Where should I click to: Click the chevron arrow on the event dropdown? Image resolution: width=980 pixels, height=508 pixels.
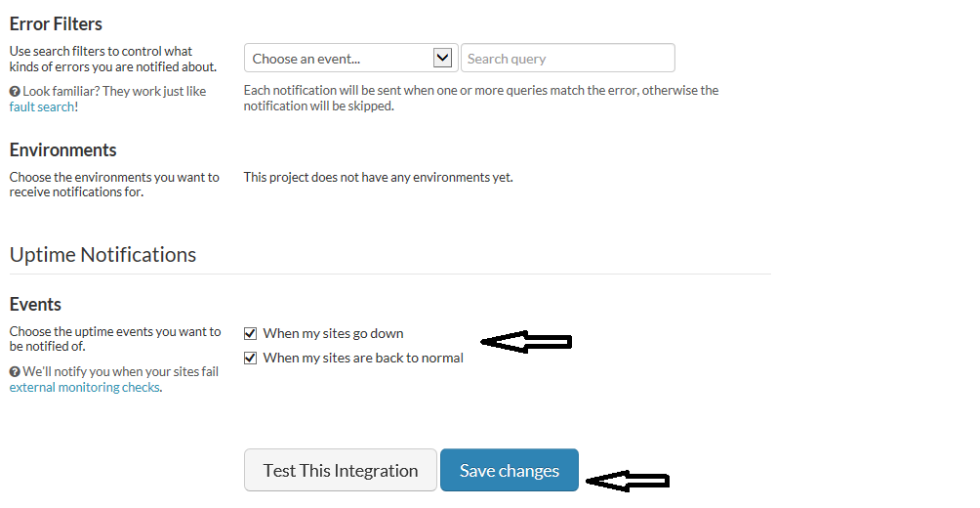tap(443, 58)
